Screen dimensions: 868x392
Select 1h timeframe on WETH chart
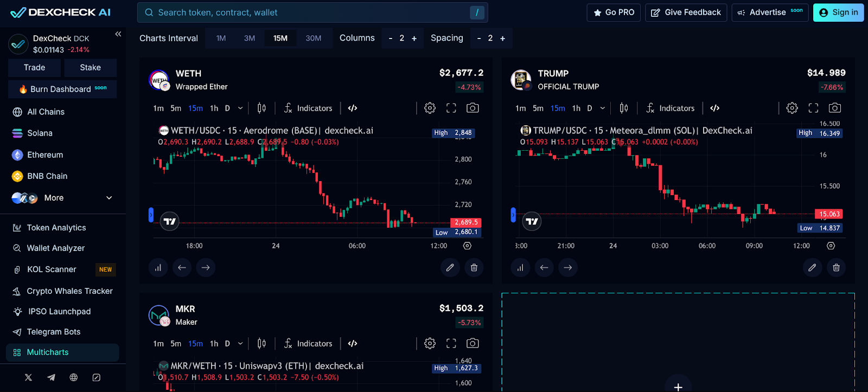coord(214,108)
